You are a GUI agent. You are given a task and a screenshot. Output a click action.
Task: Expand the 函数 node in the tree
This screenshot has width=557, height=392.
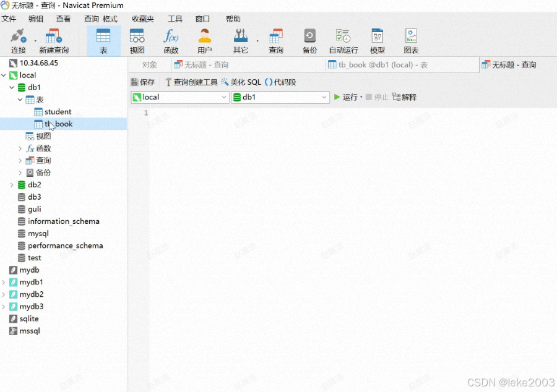point(20,148)
